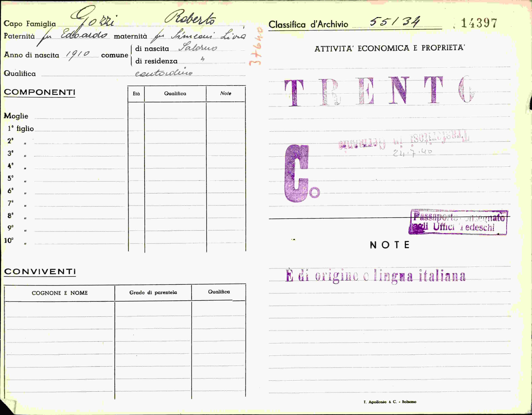Image resolution: width=532 pixels, height=415 pixels.
Task: Click the '3°' child row label
Action: point(11,153)
